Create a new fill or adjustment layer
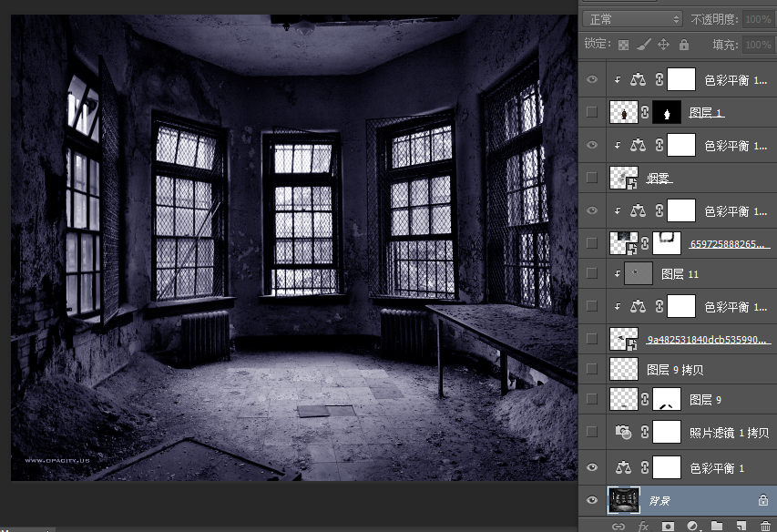Viewport: 777px width, 532px height. click(x=692, y=526)
